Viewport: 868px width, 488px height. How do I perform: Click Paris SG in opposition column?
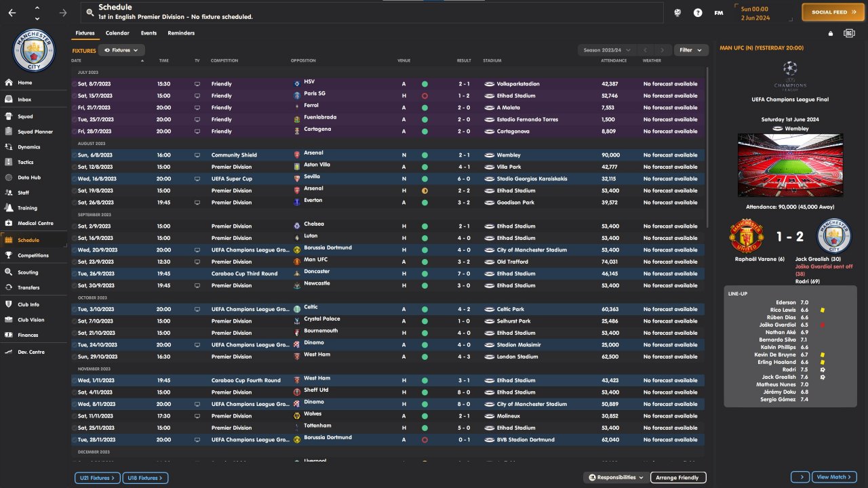tap(315, 94)
